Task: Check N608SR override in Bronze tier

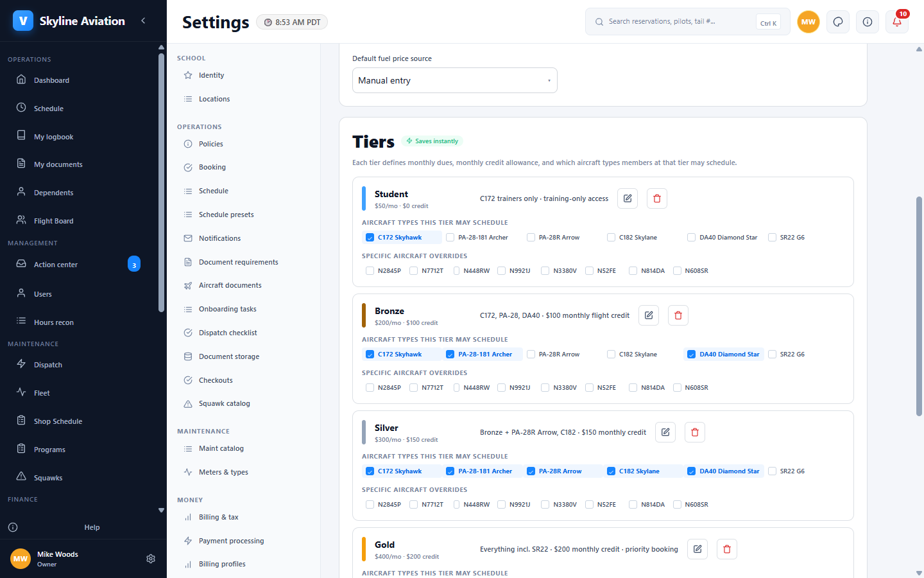Action: click(677, 388)
